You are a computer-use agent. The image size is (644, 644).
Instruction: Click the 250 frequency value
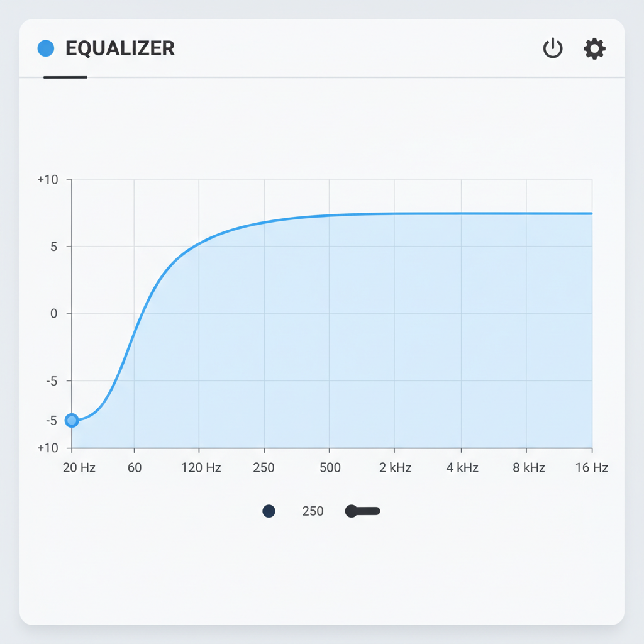312,511
